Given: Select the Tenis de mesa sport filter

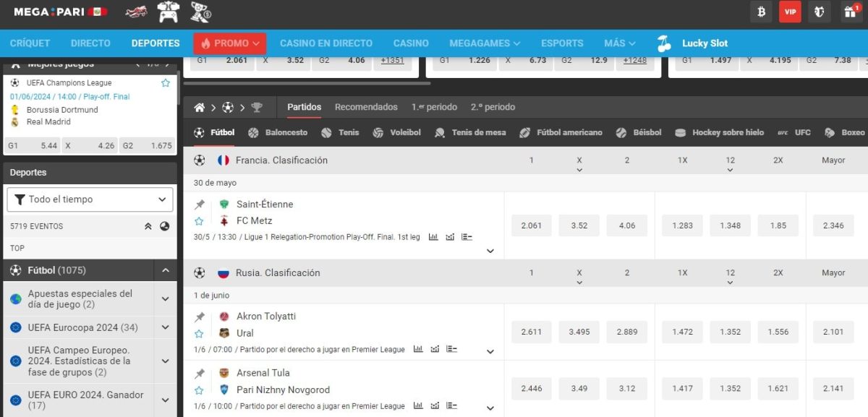Looking at the screenshot, I should click(470, 133).
